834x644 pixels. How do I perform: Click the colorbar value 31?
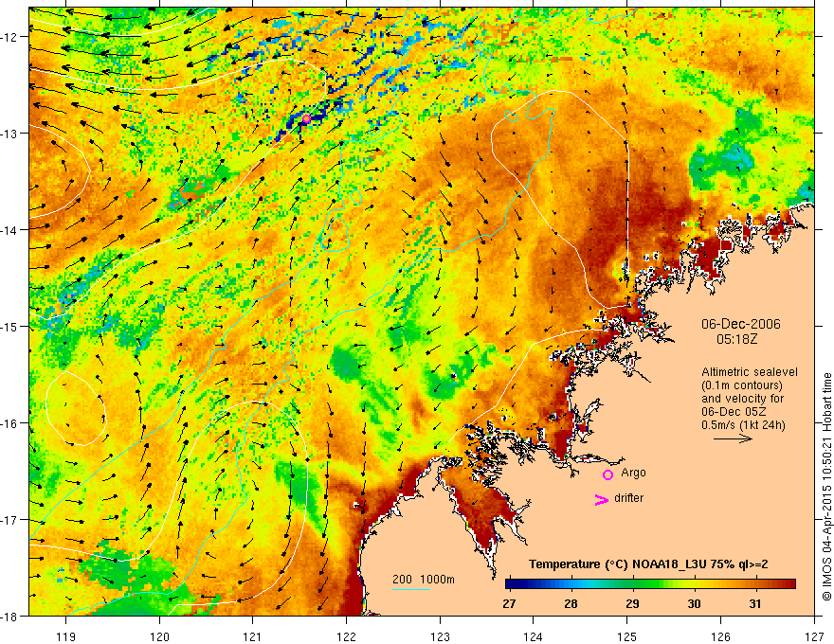point(754,603)
